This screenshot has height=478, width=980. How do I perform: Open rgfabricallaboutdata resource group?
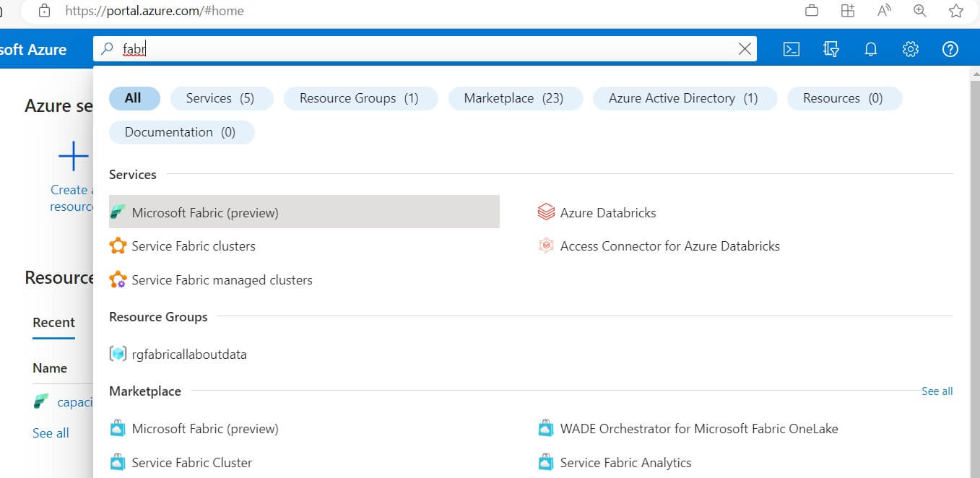pos(188,355)
